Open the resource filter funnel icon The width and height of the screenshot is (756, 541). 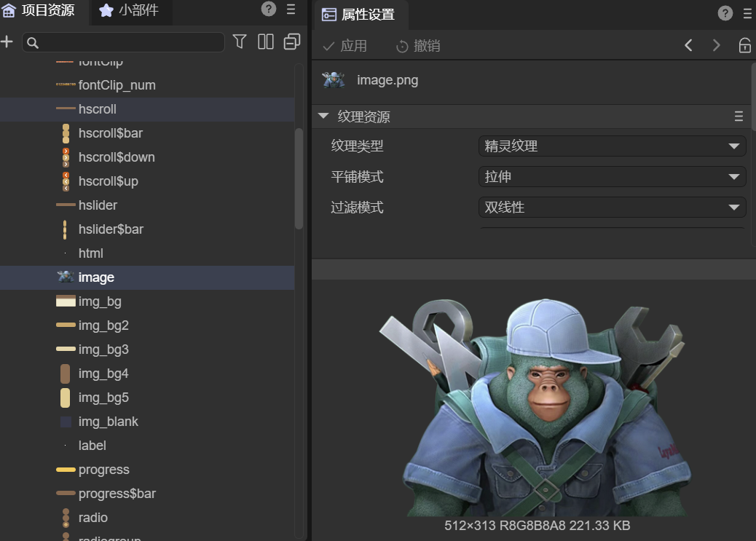(x=240, y=42)
